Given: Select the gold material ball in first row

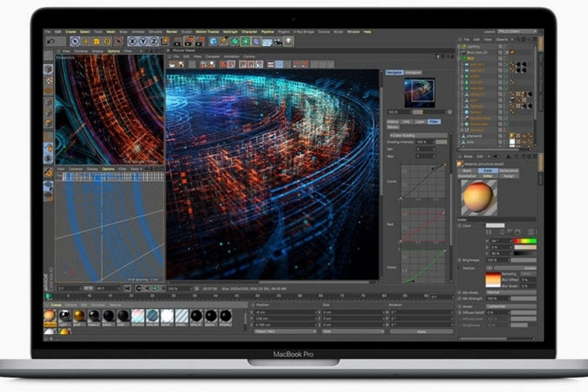Looking at the screenshot, I should pyautogui.click(x=79, y=316).
